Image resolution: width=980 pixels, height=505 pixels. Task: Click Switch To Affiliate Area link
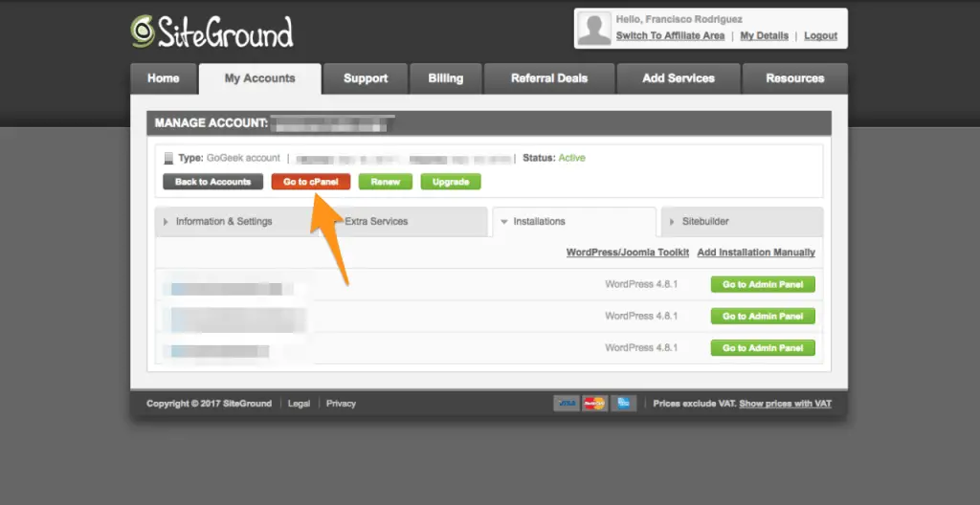[670, 35]
